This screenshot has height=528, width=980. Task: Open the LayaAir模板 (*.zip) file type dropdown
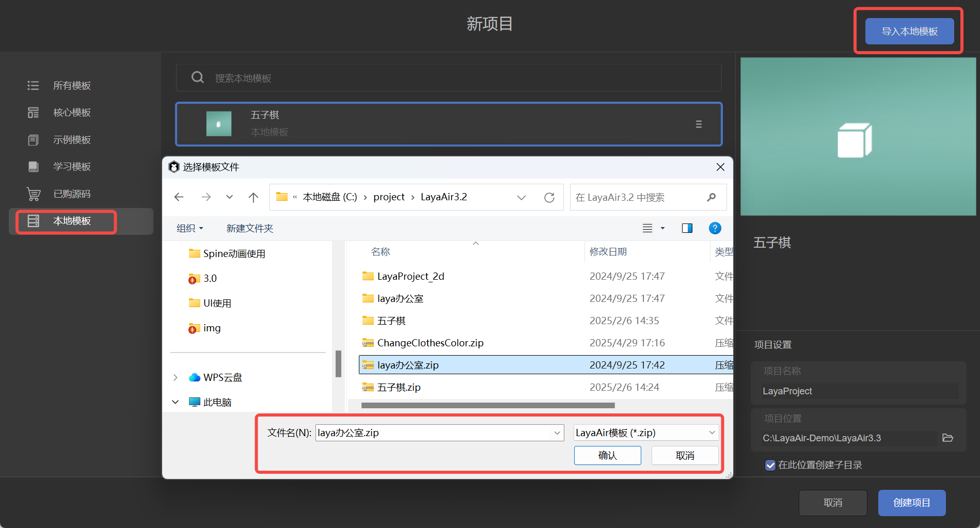(645, 433)
